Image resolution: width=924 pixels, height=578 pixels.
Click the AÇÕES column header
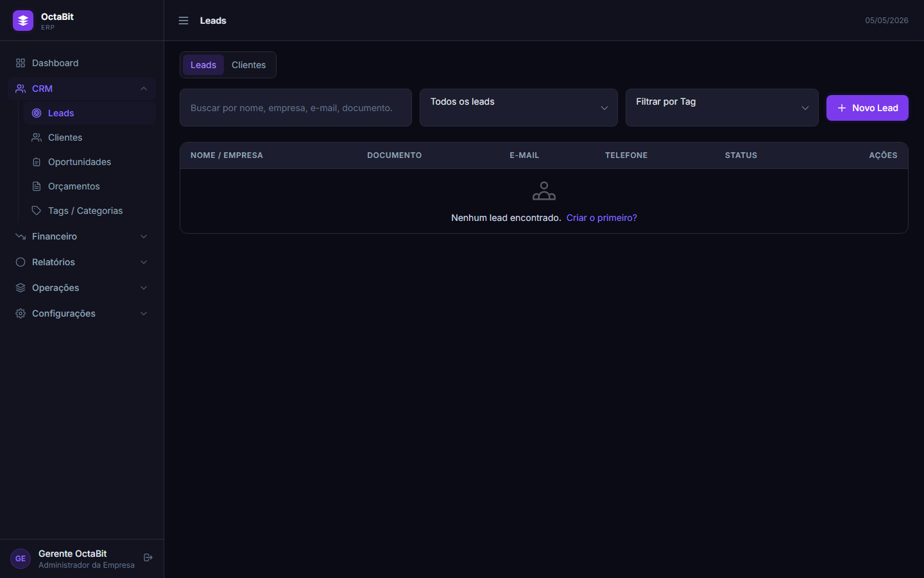883,155
